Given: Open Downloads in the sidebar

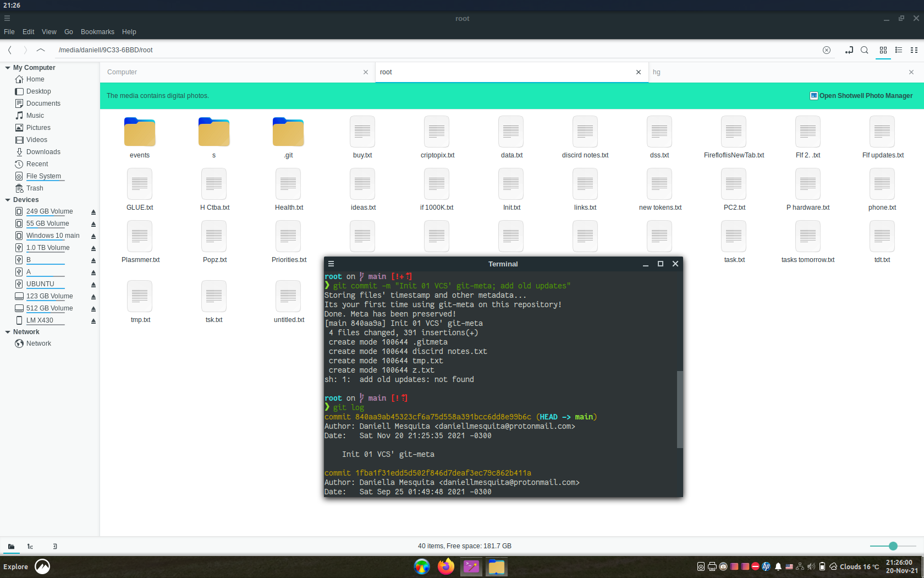Looking at the screenshot, I should click(43, 152).
